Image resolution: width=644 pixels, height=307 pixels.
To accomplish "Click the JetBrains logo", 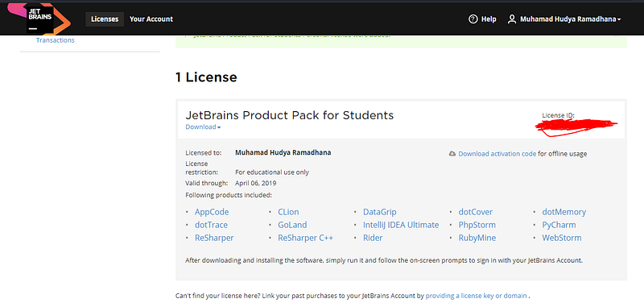I will [39, 19].
